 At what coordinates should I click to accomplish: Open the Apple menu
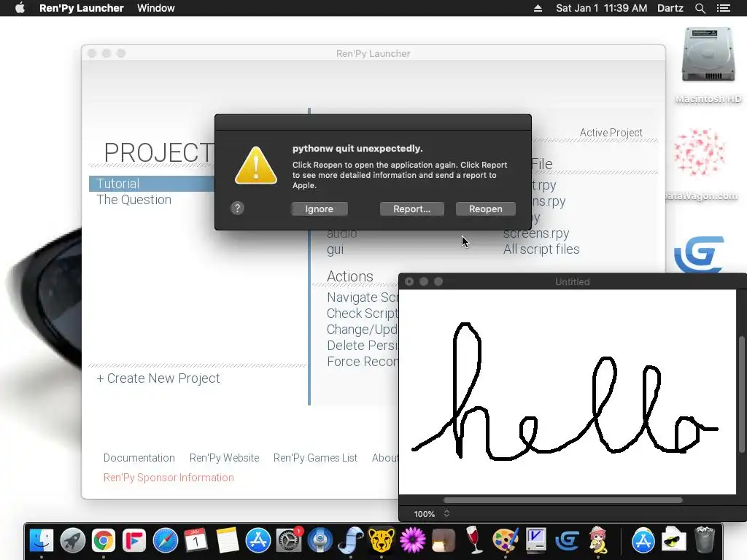[x=20, y=8]
